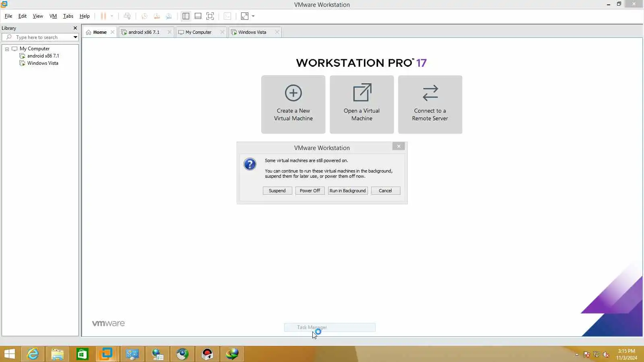The width and height of the screenshot is (644, 362).
Task: Open the snapshot manager toolbar icon
Action: (x=169, y=16)
